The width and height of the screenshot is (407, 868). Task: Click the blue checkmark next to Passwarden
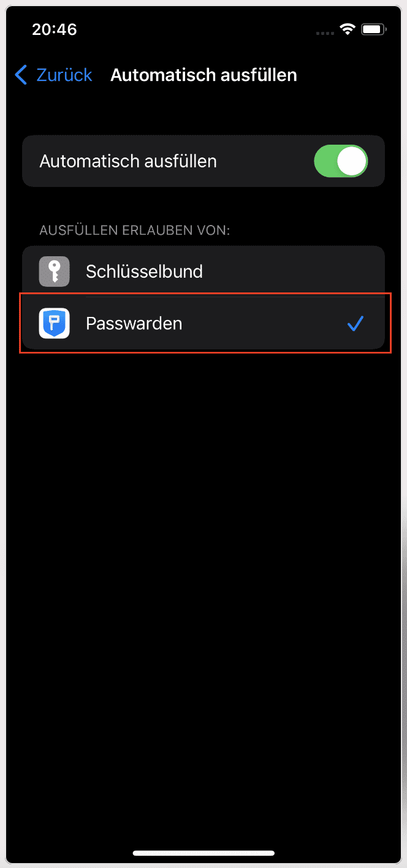point(356,323)
